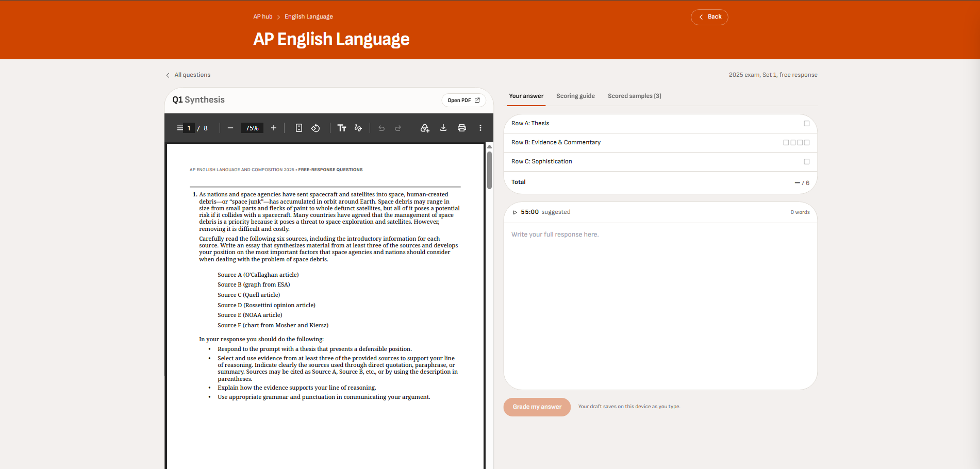Click the '0 words' counter
The width and height of the screenshot is (980, 469).
[800, 212]
